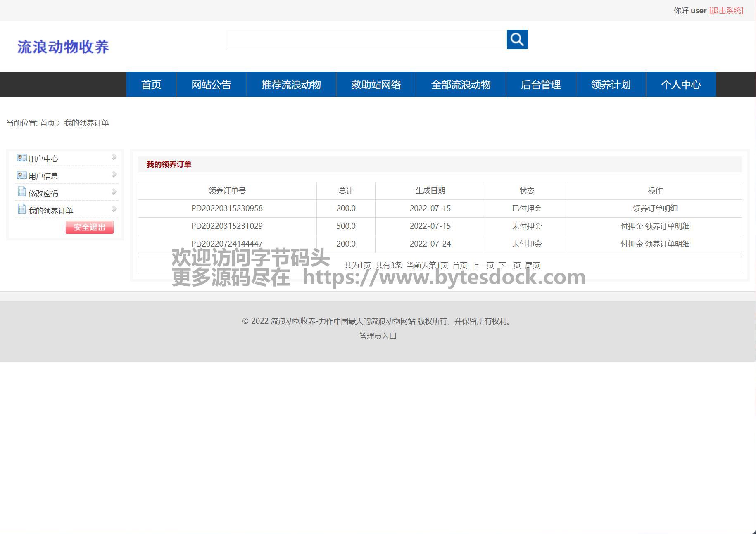Click the 修改密码 document icon

(x=21, y=192)
